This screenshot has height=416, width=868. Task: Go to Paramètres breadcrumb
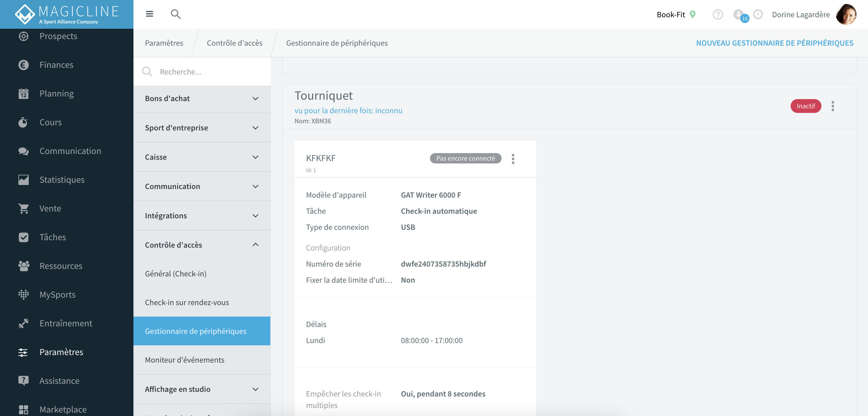coord(164,43)
